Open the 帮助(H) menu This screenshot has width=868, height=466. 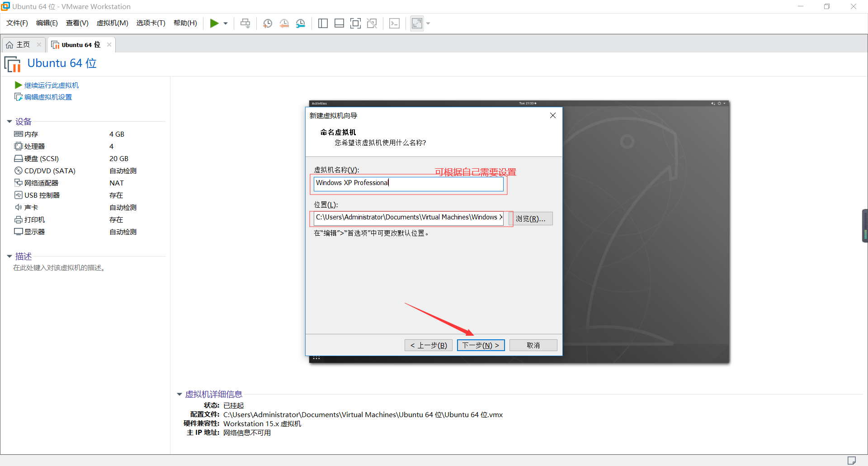point(185,23)
